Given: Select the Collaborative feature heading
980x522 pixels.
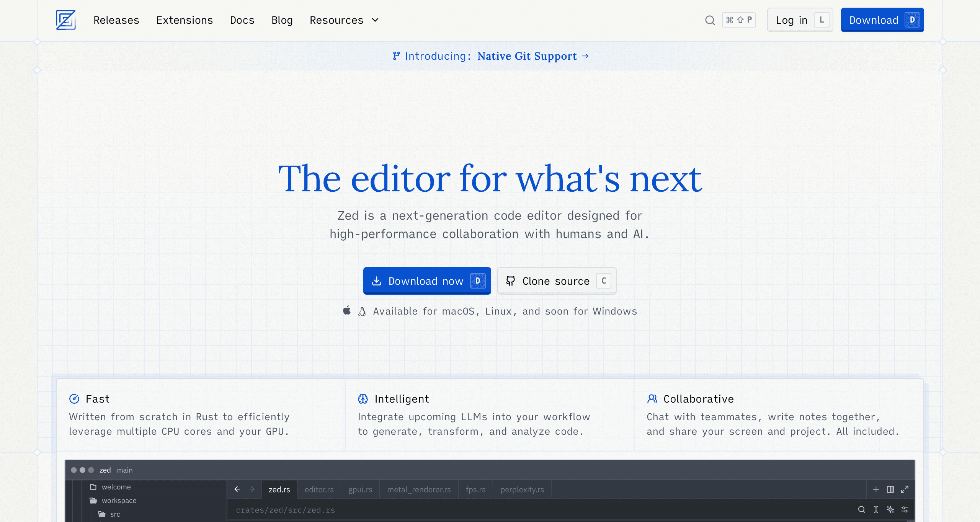Looking at the screenshot, I should pyautogui.click(x=699, y=399).
